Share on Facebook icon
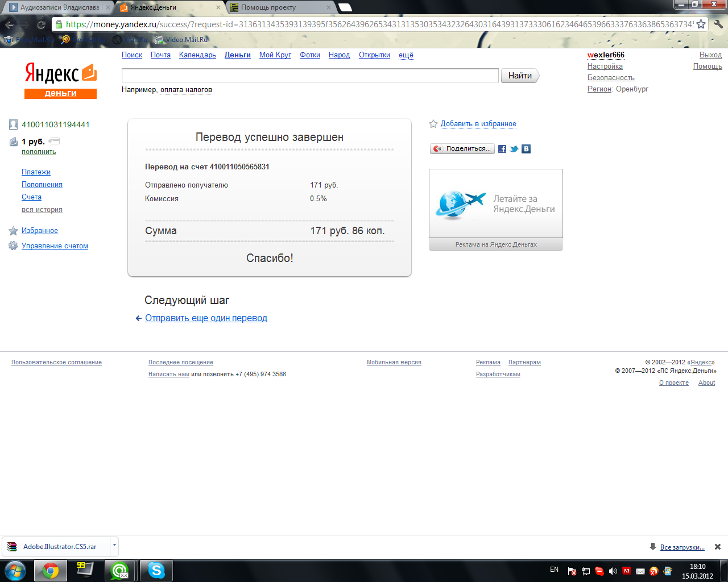 click(x=502, y=149)
